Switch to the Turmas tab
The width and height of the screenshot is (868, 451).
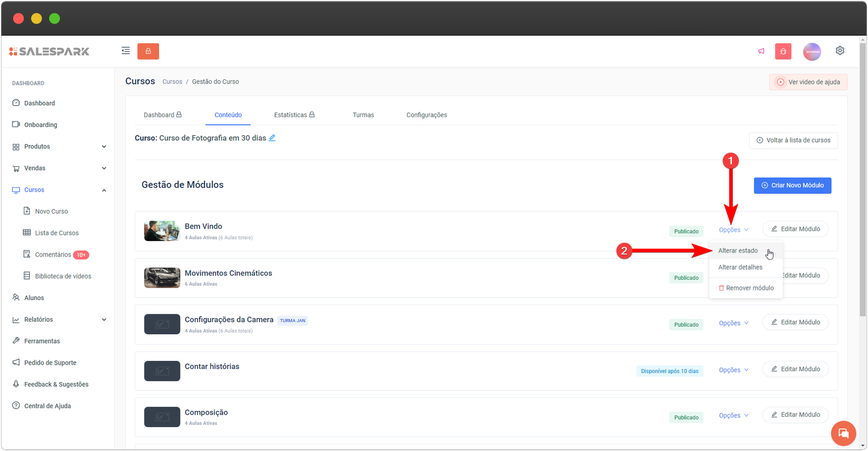tap(363, 115)
